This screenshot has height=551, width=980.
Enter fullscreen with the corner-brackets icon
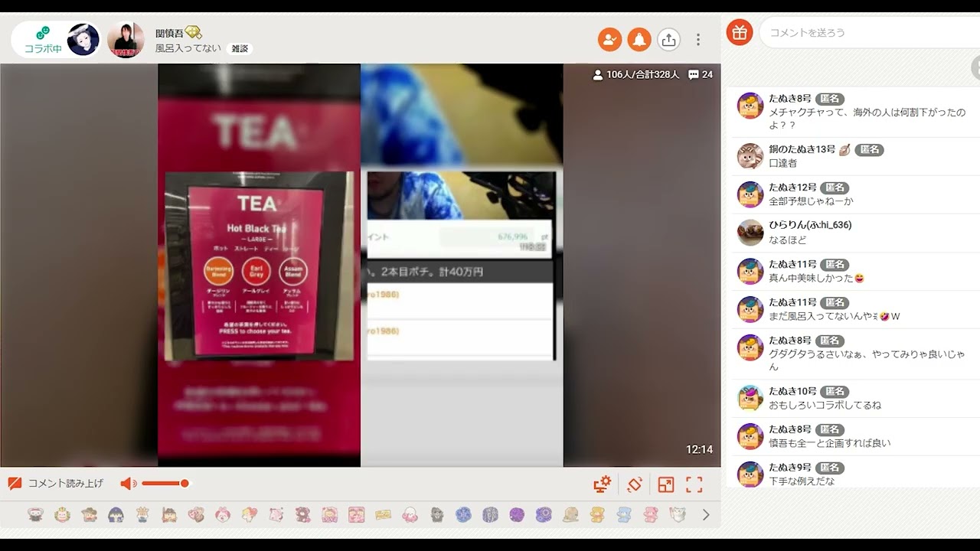point(694,484)
